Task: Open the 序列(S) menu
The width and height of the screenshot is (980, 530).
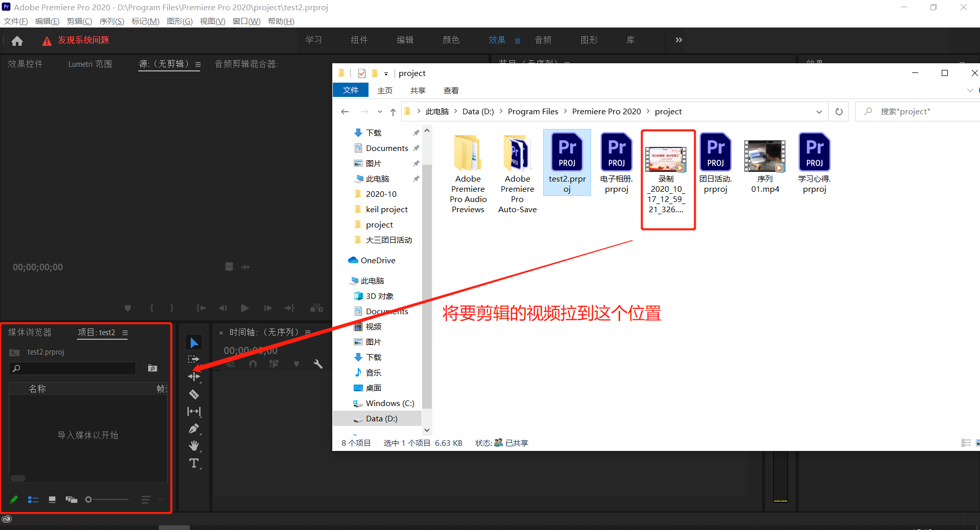Action: [x=111, y=21]
